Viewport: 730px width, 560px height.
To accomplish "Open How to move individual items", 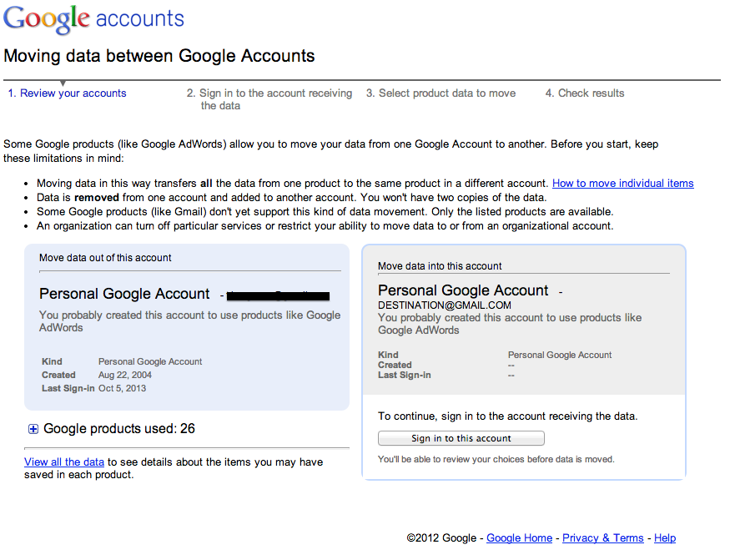I will (x=622, y=183).
